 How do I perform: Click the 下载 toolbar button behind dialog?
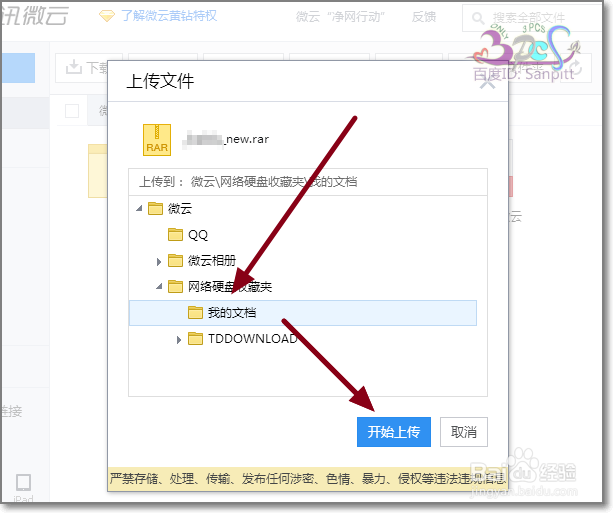point(81,68)
